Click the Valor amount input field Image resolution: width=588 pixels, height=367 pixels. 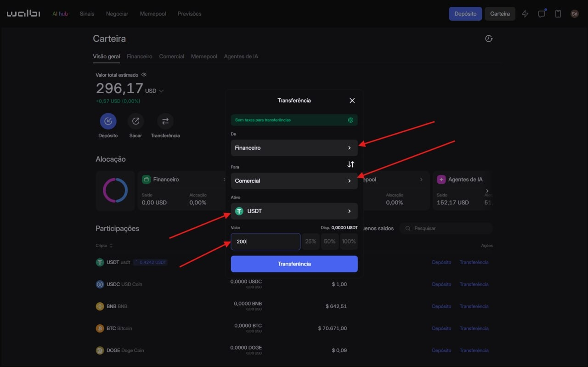point(266,242)
